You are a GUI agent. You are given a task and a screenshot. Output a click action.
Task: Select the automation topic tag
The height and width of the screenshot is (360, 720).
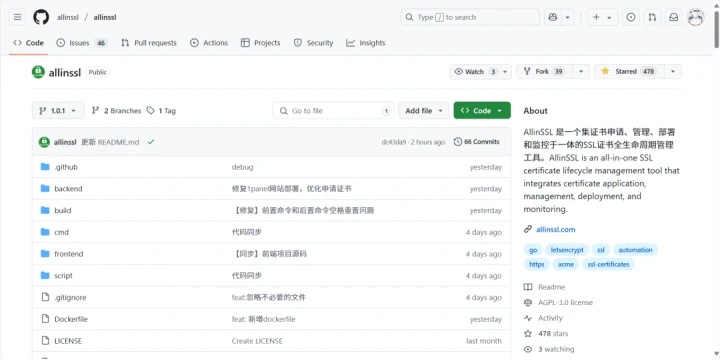(x=635, y=250)
